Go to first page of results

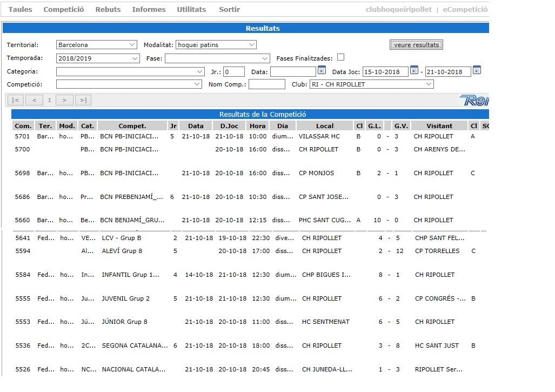(16, 100)
